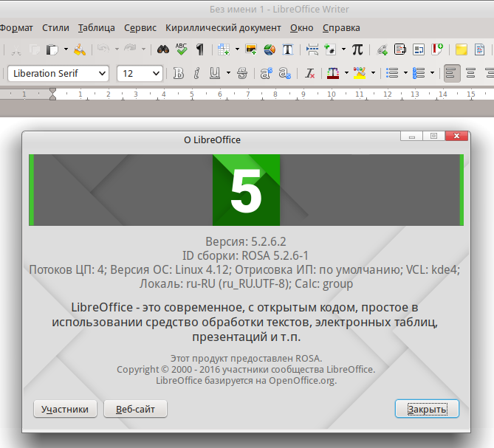This screenshot has height=448, width=494.
Task: Click the Веб-сайт button
Action: tap(135, 409)
